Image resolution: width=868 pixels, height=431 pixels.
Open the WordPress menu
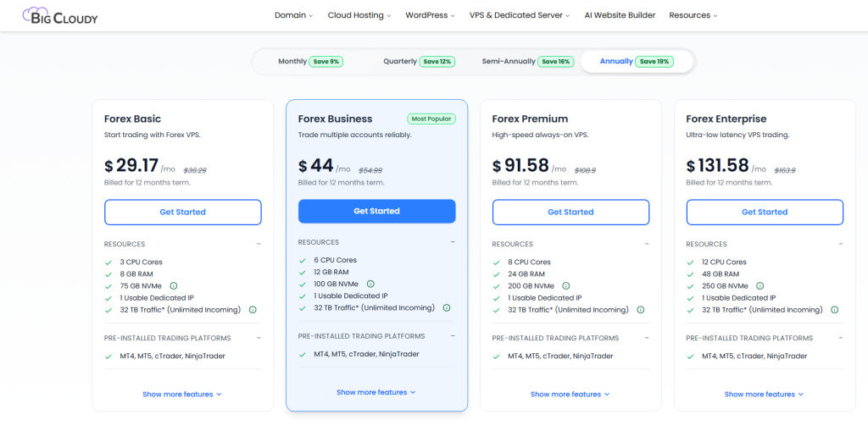coord(430,15)
